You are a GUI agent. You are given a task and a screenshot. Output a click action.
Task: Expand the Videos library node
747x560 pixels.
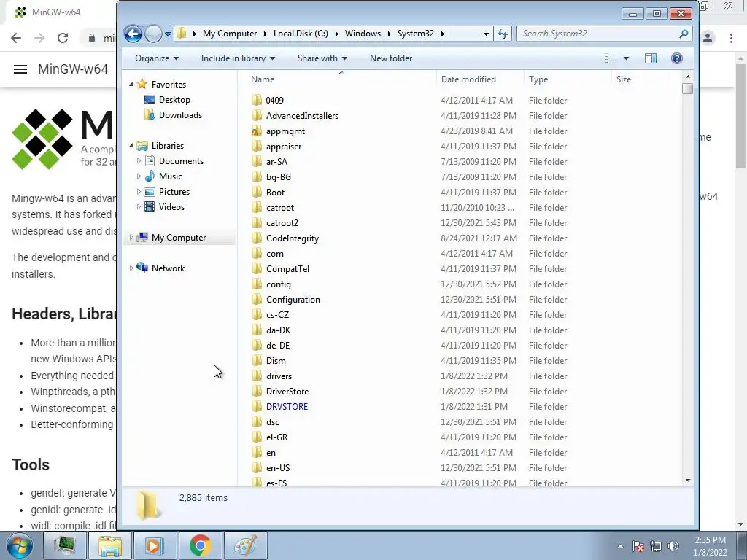click(139, 206)
